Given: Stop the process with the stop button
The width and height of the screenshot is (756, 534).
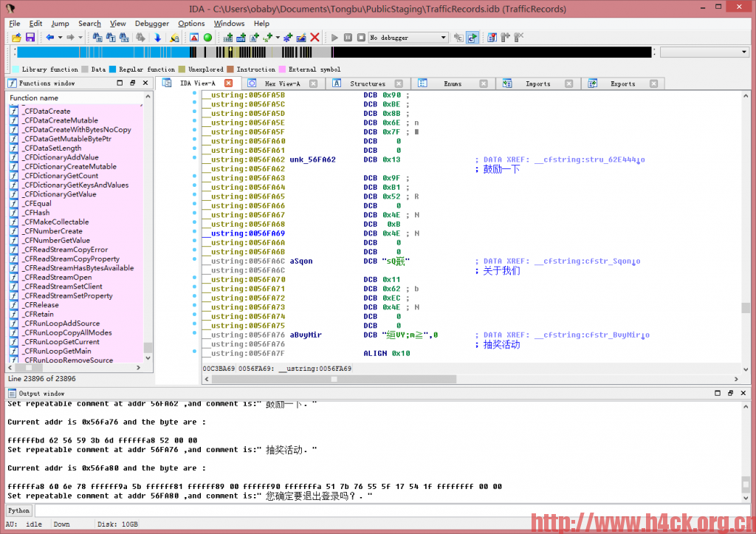Looking at the screenshot, I should [361, 38].
